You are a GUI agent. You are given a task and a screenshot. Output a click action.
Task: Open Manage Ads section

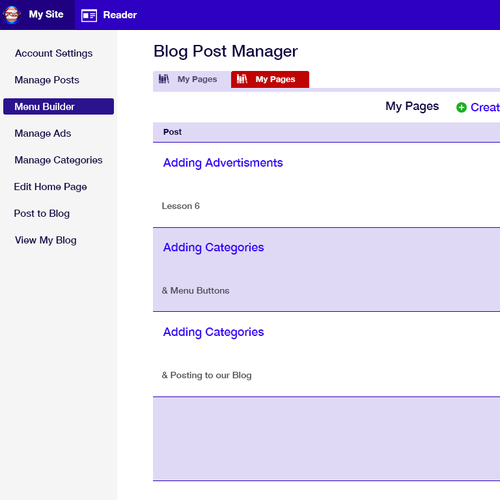coord(43,133)
